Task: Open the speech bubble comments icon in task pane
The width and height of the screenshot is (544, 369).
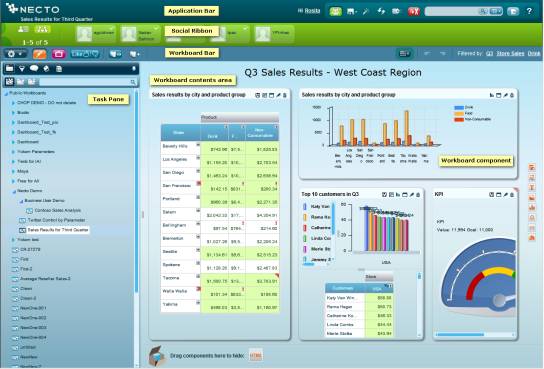Action: click(x=34, y=68)
